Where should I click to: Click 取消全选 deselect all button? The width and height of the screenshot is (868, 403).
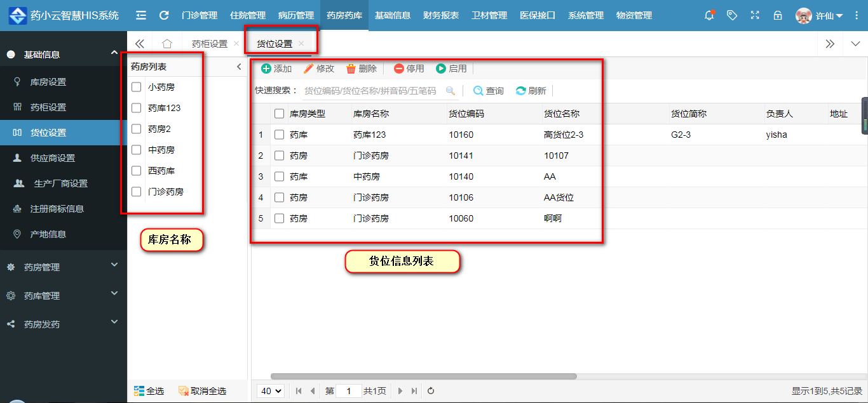pos(202,391)
